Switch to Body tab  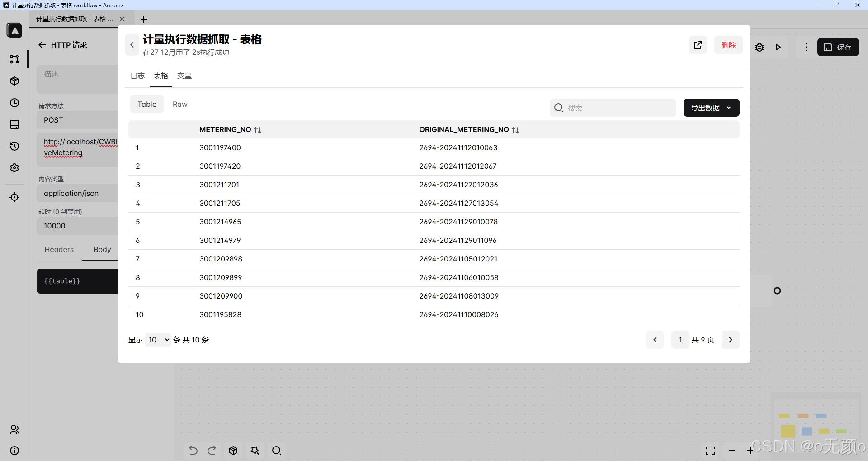coord(102,249)
